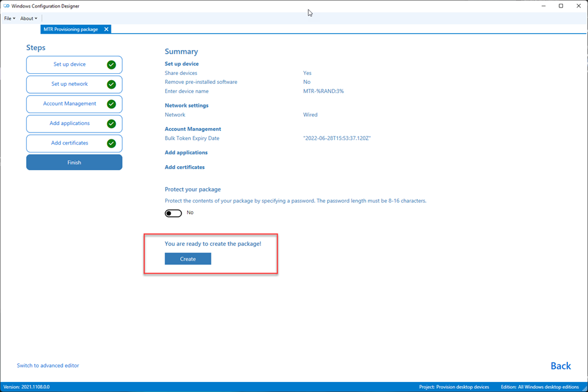Click the Windows Configuration Designer title icon
The width and height of the screenshot is (588, 392).
click(6, 6)
